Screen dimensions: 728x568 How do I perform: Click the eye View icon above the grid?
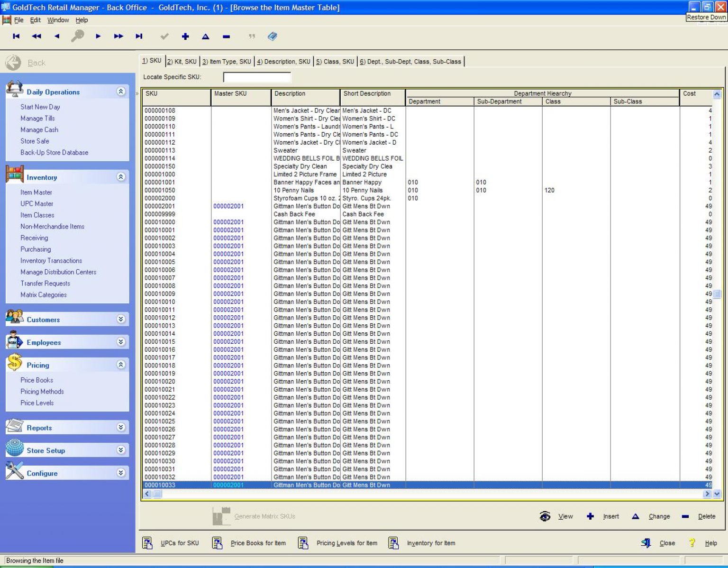point(545,516)
